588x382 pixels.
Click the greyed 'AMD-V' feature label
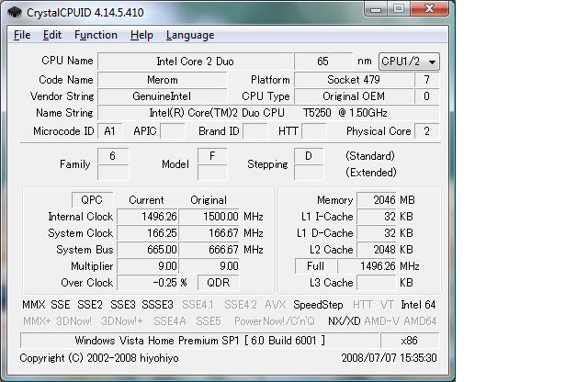pos(382,321)
